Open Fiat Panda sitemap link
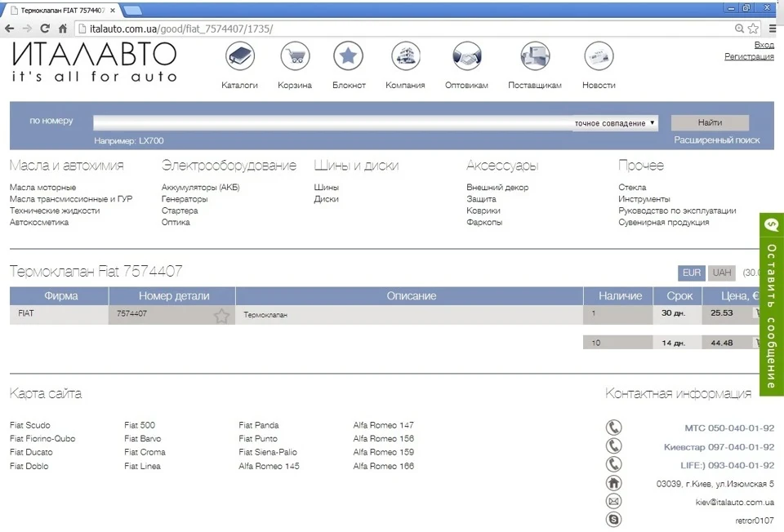The width and height of the screenshot is (784, 532). (259, 425)
